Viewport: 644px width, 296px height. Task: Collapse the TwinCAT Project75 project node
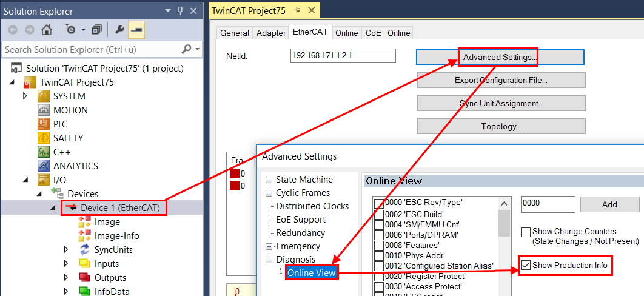[11, 82]
